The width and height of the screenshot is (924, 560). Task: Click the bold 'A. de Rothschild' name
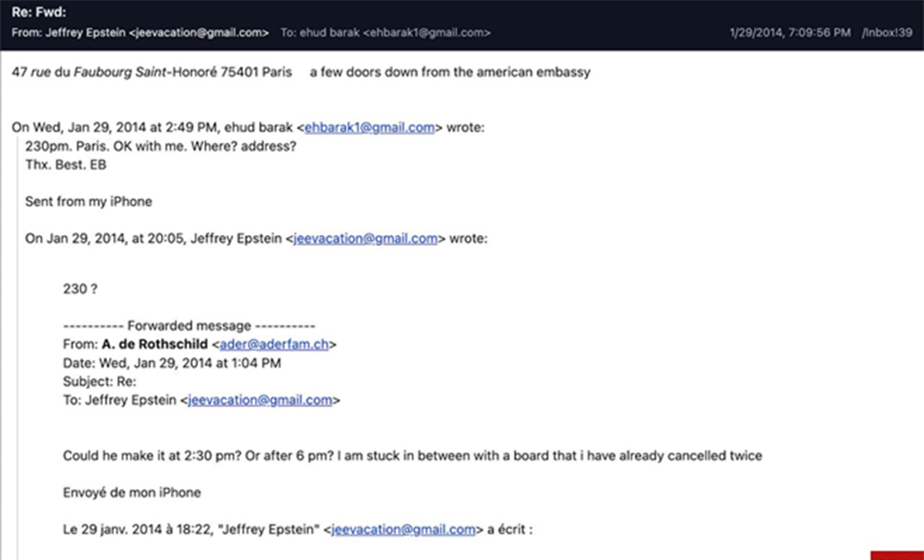[x=154, y=345]
